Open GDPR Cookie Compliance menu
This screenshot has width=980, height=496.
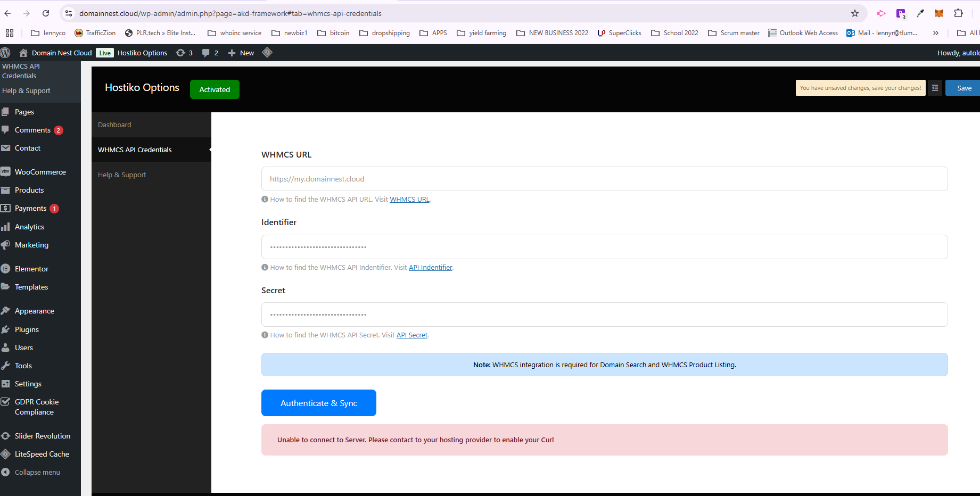37,407
